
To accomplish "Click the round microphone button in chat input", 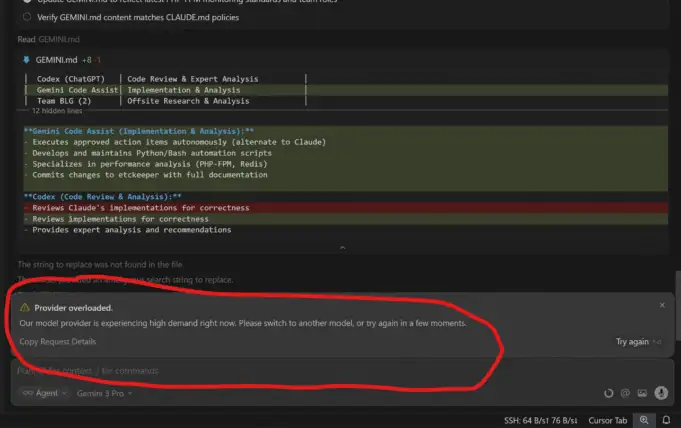I will [x=661, y=393].
